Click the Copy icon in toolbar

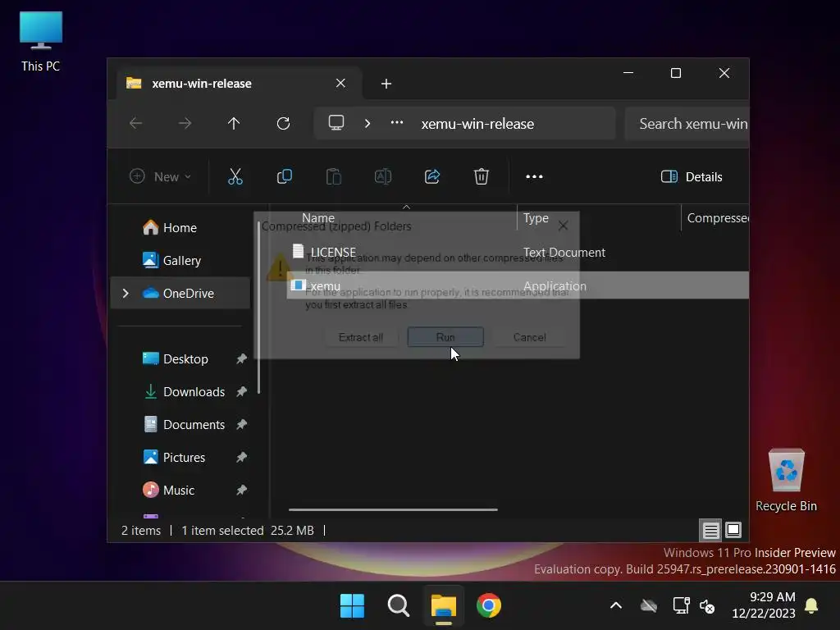pyautogui.click(x=284, y=177)
